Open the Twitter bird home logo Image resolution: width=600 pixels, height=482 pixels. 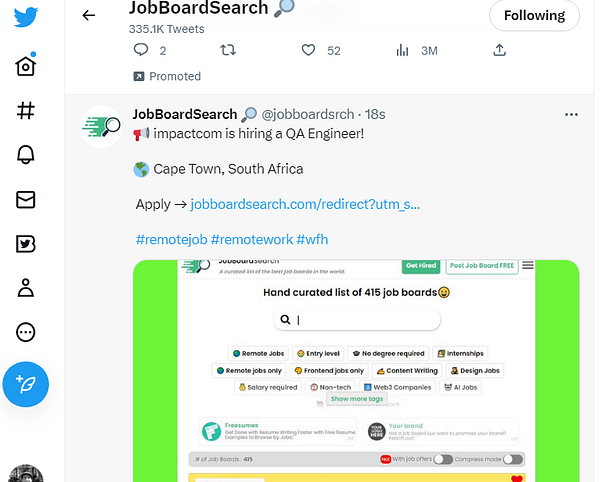pos(26,17)
